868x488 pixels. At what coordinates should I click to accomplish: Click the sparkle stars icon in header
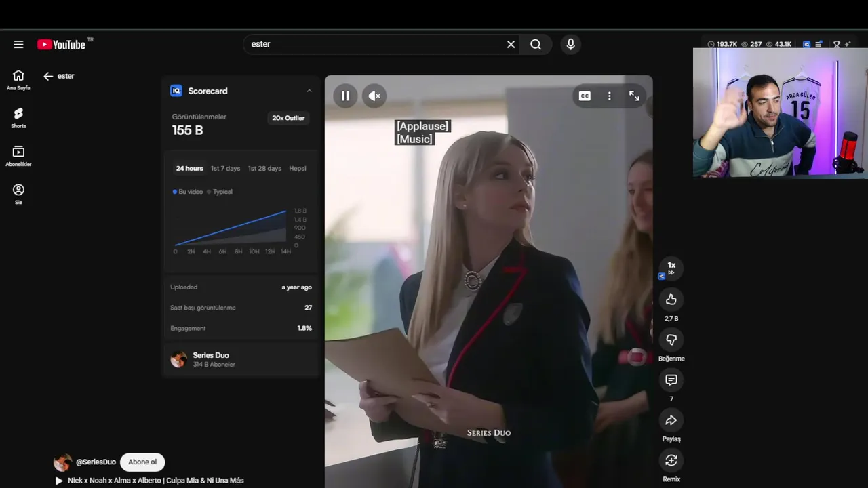click(x=848, y=45)
